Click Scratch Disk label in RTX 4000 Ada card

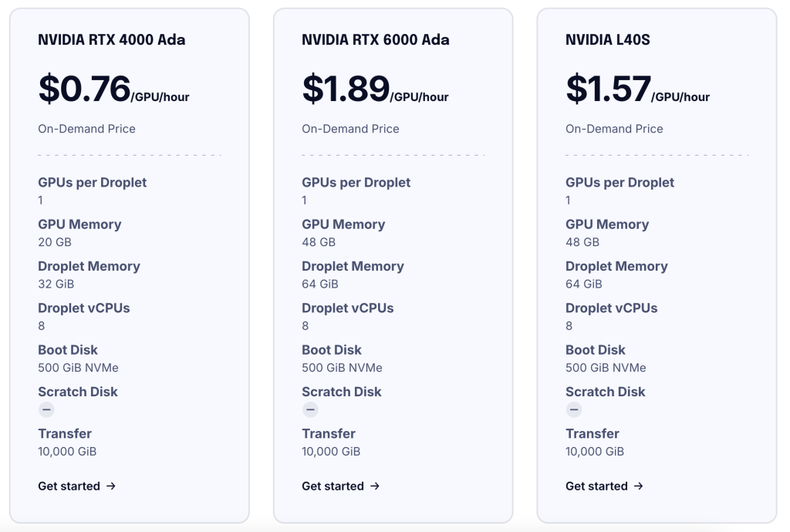78,392
